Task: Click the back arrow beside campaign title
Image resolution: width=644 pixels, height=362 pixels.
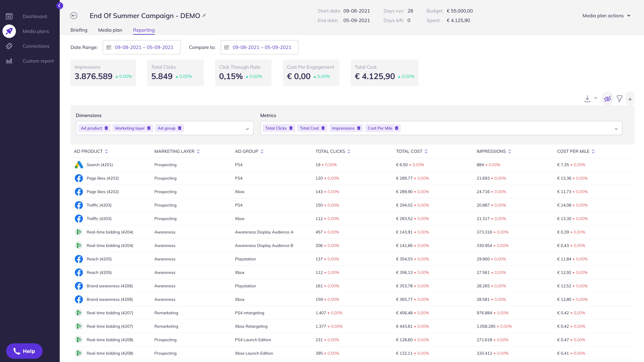Action: (x=74, y=16)
